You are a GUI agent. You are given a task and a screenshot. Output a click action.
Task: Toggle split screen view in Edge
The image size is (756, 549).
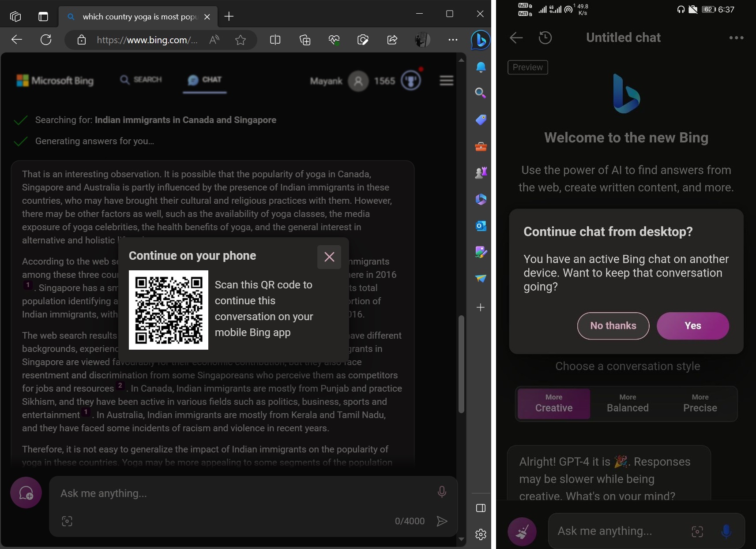click(x=275, y=40)
